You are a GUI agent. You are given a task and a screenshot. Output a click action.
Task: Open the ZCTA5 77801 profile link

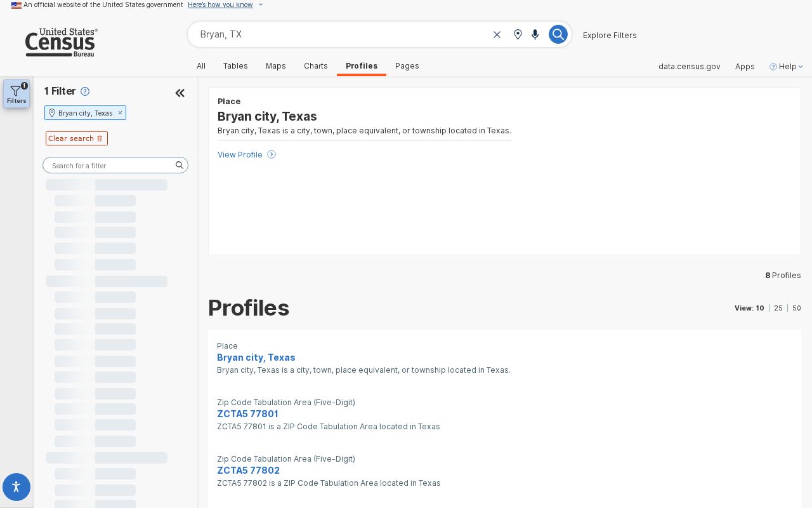(247, 414)
